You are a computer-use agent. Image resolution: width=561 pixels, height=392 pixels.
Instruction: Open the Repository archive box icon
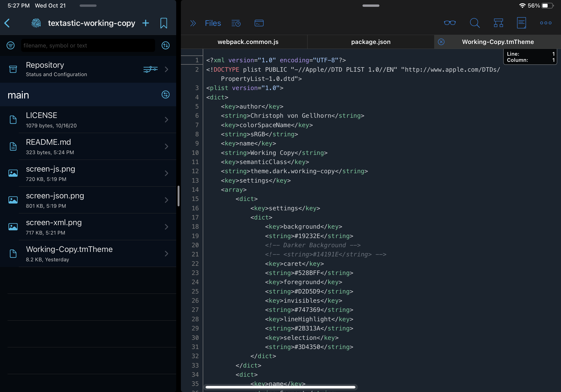(x=13, y=69)
